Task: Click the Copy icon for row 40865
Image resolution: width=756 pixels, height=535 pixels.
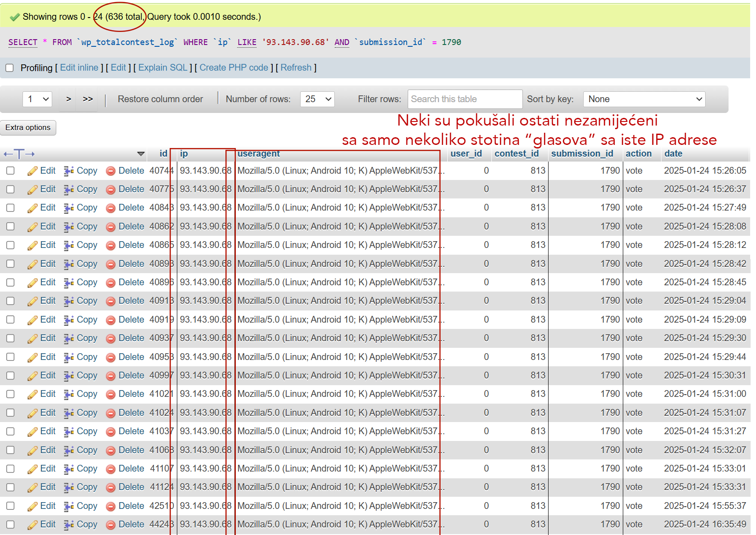Action: pyautogui.click(x=69, y=245)
